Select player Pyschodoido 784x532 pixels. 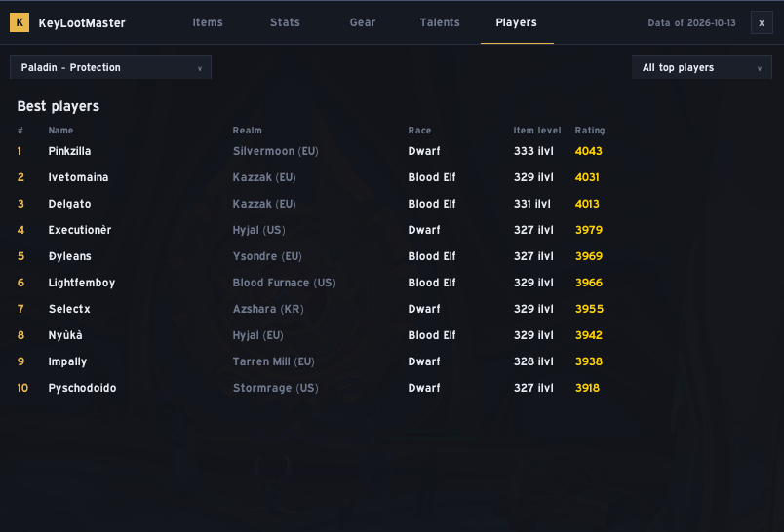coord(82,388)
